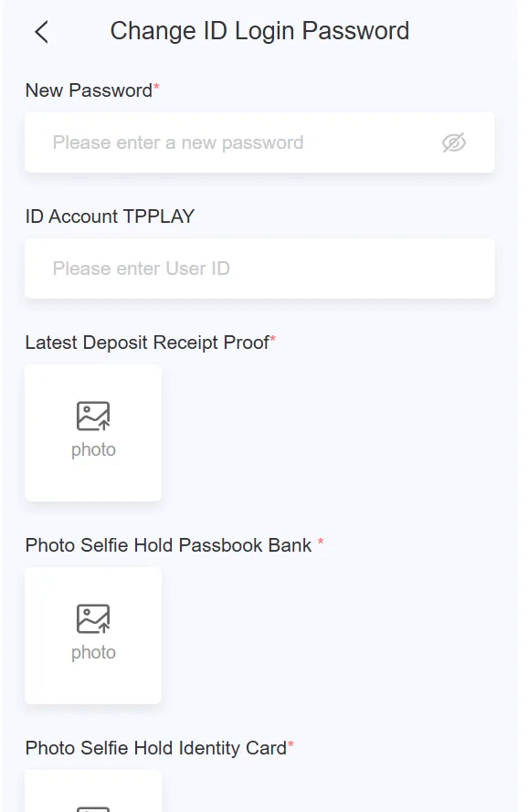Tap the image-with-arrow icon in the deposit receipt box
This screenshot has width=528, height=812.
pos(92,417)
